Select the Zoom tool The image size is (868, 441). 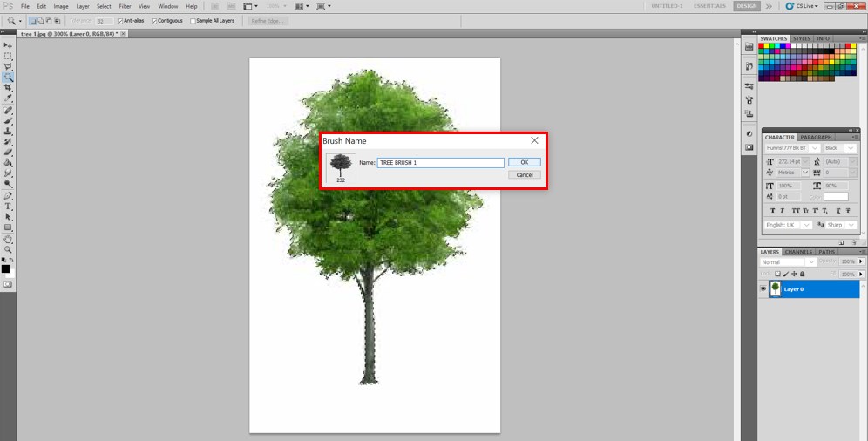point(8,250)
